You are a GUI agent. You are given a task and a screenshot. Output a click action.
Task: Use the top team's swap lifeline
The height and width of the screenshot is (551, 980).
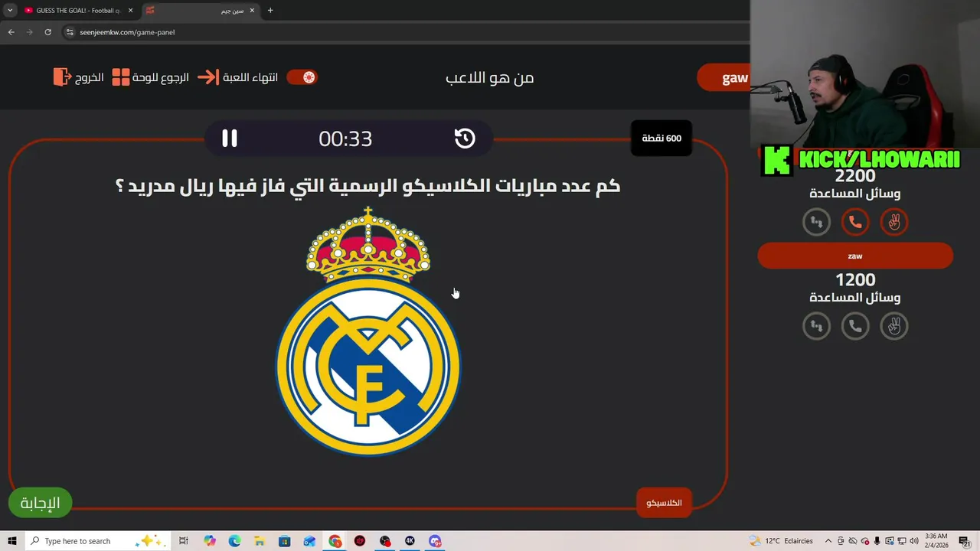point(816,222)
